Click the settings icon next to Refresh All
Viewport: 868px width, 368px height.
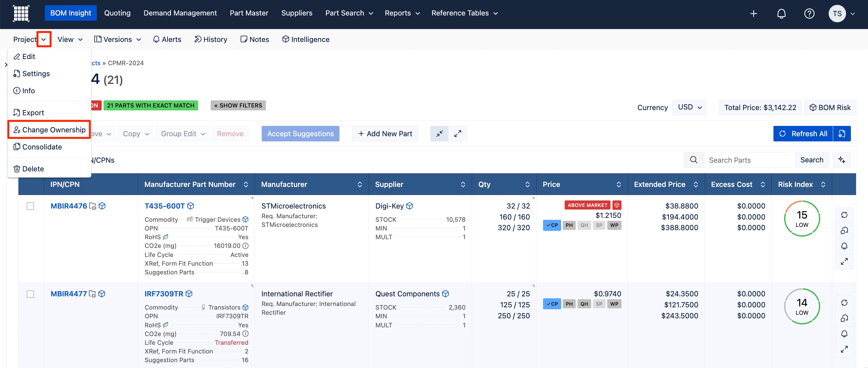842,134
